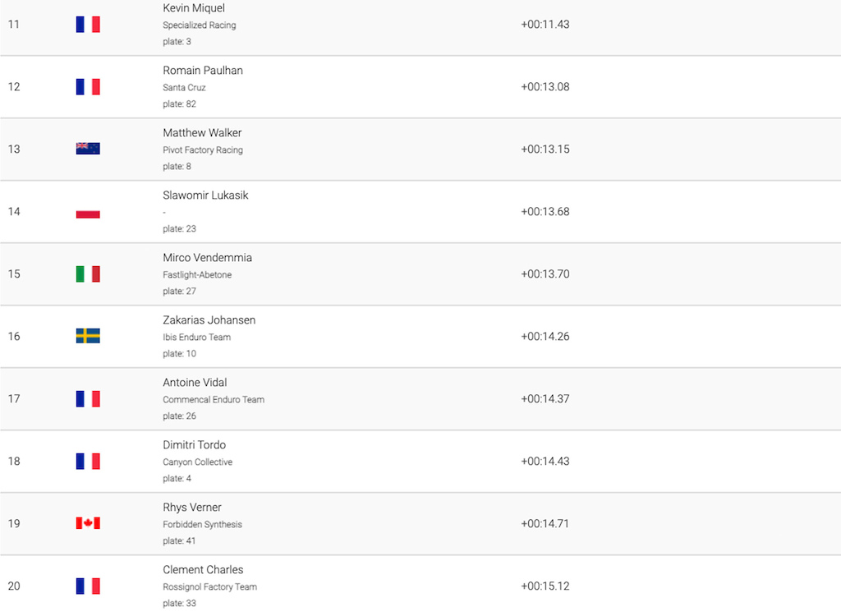
Task: Click the French flag beside Clement Charles
Action: point(88,586)
